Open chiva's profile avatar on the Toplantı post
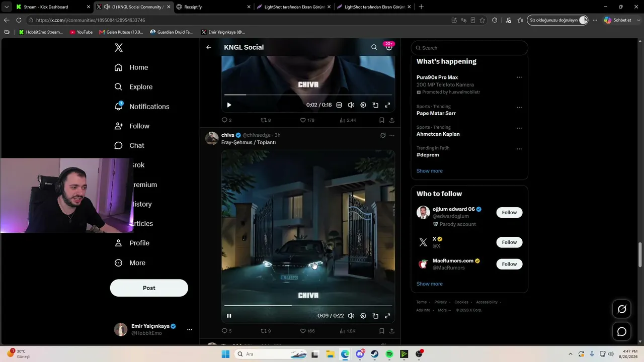The width and height of the screenshot is (644, 362). [212, 138]
